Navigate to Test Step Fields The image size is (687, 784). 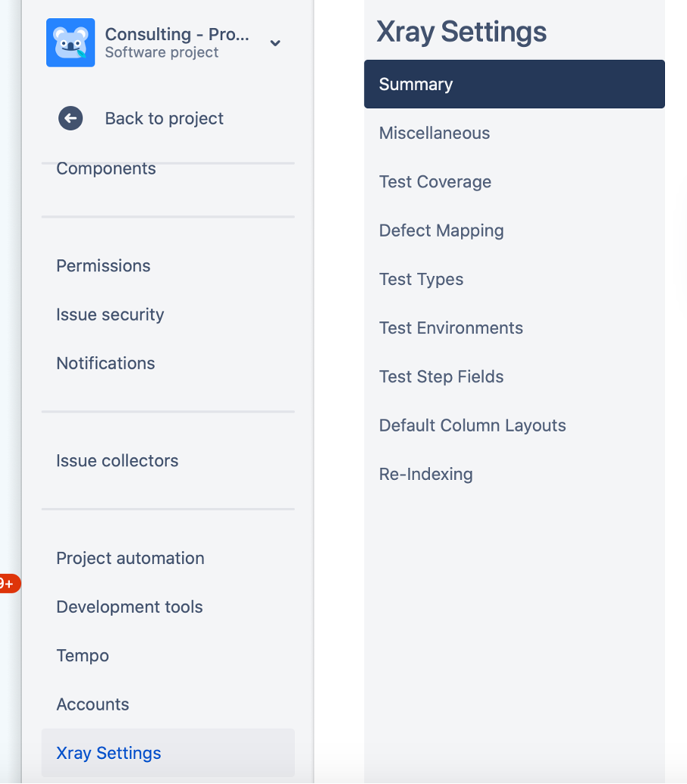441,377
